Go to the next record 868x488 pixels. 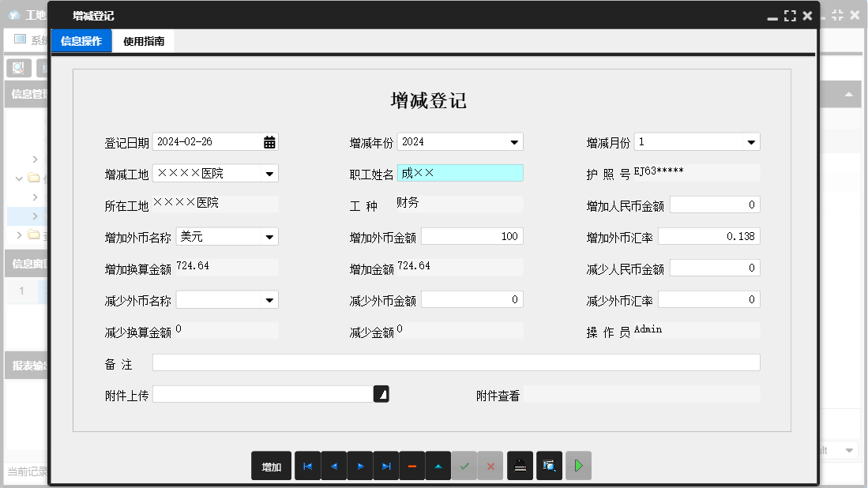[359, 466]
